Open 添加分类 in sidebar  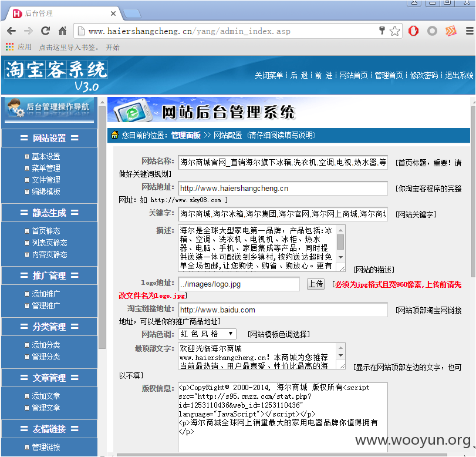pyautogui.click(x=46, y=345)
